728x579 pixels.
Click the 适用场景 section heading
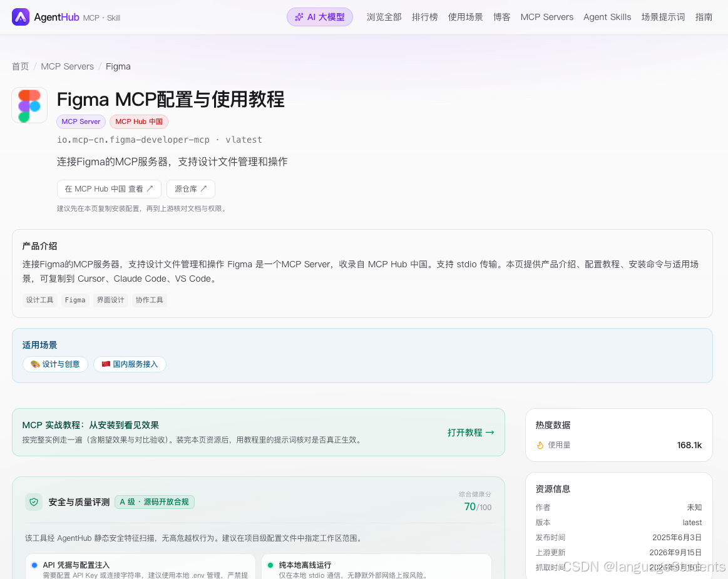pos(39,345)
